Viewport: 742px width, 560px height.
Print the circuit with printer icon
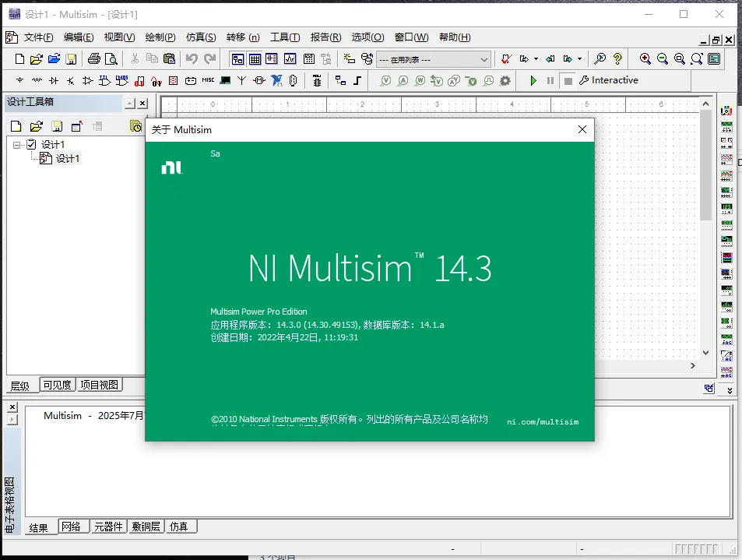click(x=94, y=58)
